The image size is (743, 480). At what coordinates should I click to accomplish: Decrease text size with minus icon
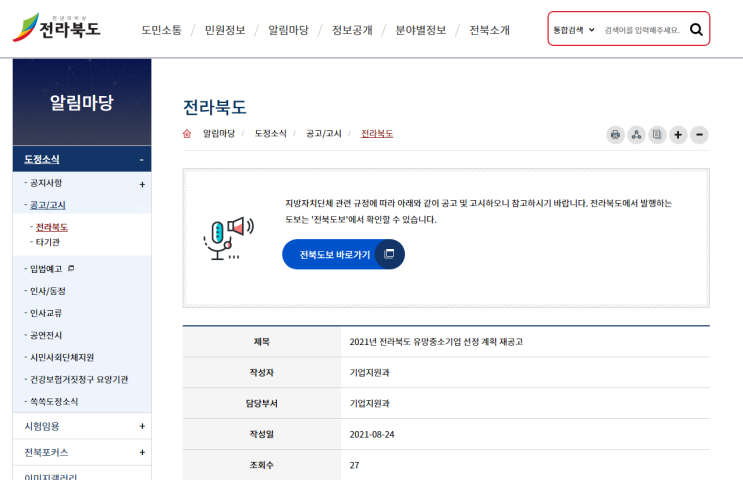[x=699, y=135]
